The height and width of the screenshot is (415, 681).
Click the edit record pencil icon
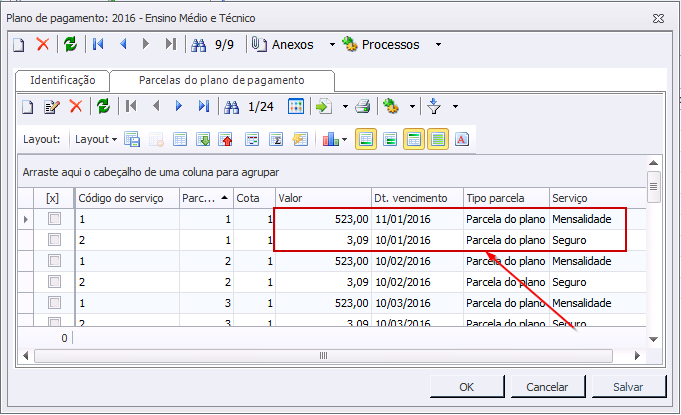coord(52,107)
